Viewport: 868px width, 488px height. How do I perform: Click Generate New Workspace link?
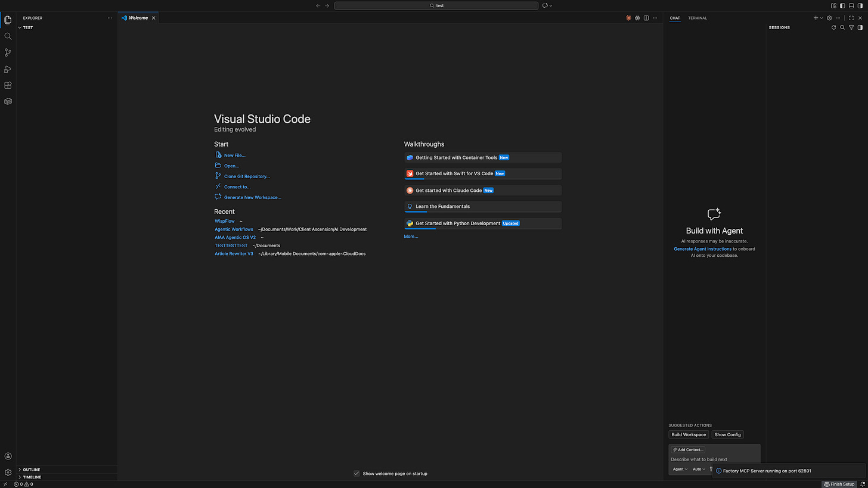coord(253,197)
